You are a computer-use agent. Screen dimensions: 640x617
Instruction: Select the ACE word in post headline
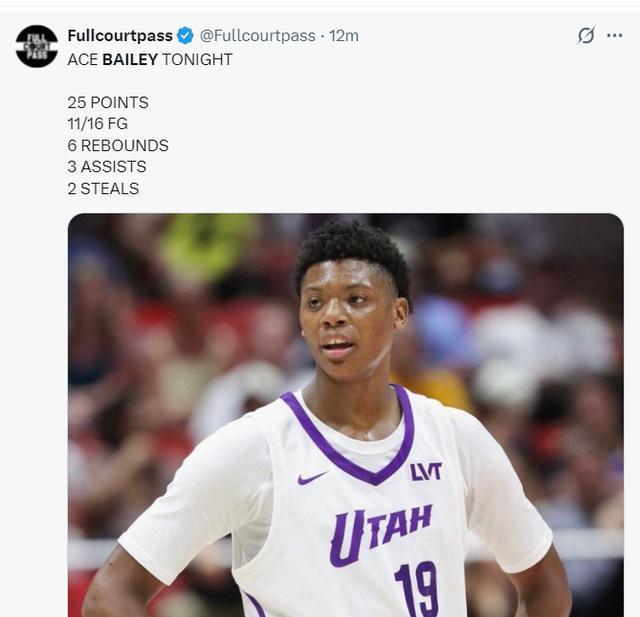[x=83, y=60]
